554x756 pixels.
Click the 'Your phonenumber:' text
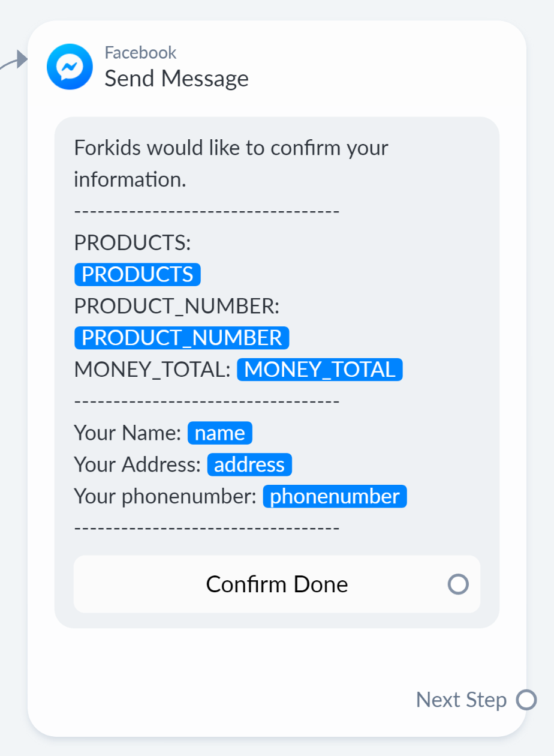(x=165, y=496)
